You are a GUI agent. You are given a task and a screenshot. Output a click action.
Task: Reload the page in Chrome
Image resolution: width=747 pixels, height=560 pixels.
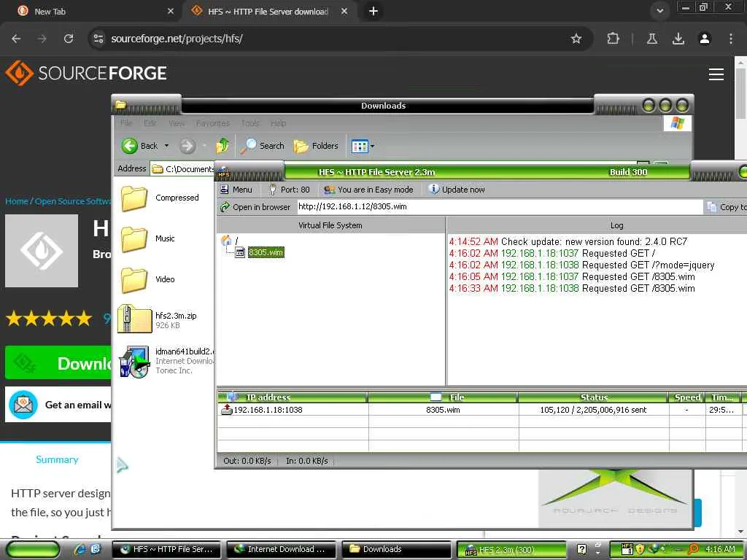[69, 39]
